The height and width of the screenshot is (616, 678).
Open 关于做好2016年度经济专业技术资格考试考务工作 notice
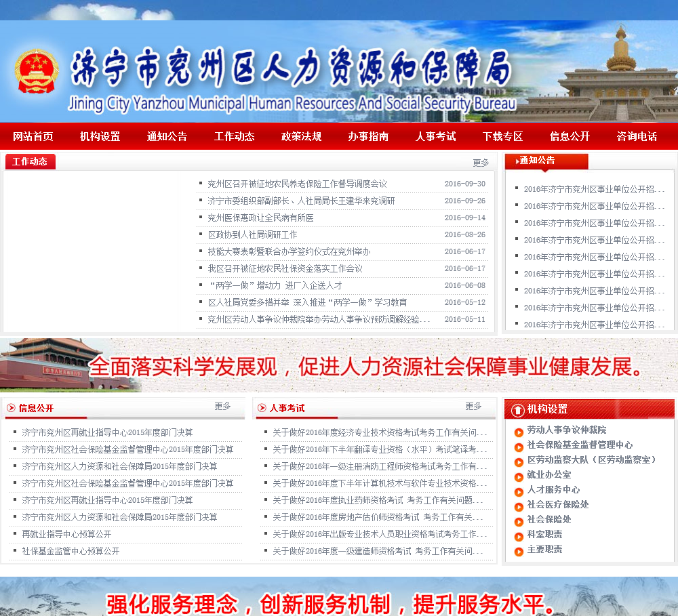380,432
